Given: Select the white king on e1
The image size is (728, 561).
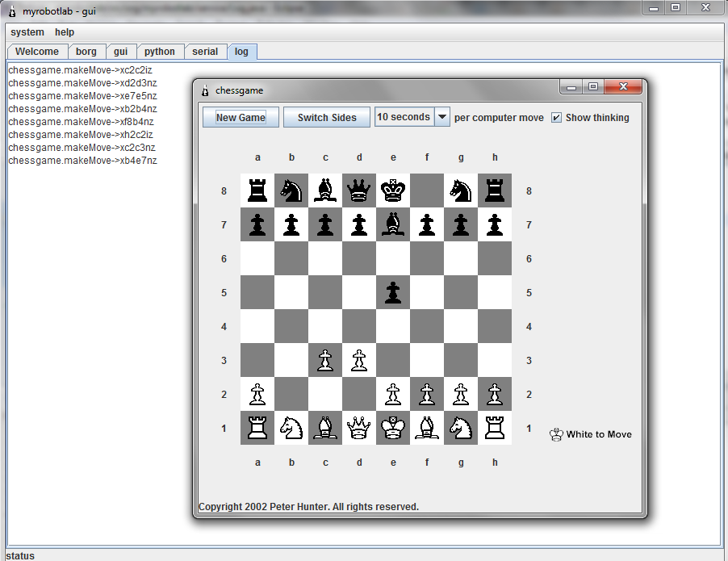Looking at the screenshot, I should click(393, 428).
